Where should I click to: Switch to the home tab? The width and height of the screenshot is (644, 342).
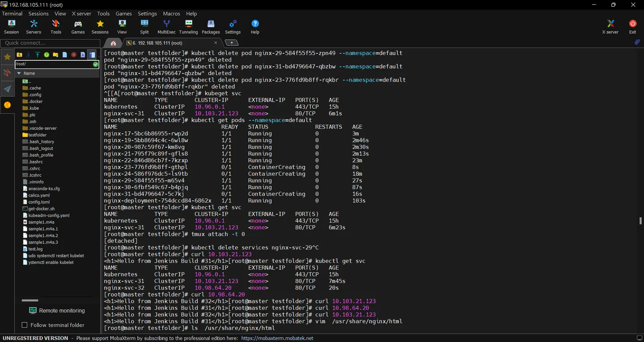tap(113, 43)
